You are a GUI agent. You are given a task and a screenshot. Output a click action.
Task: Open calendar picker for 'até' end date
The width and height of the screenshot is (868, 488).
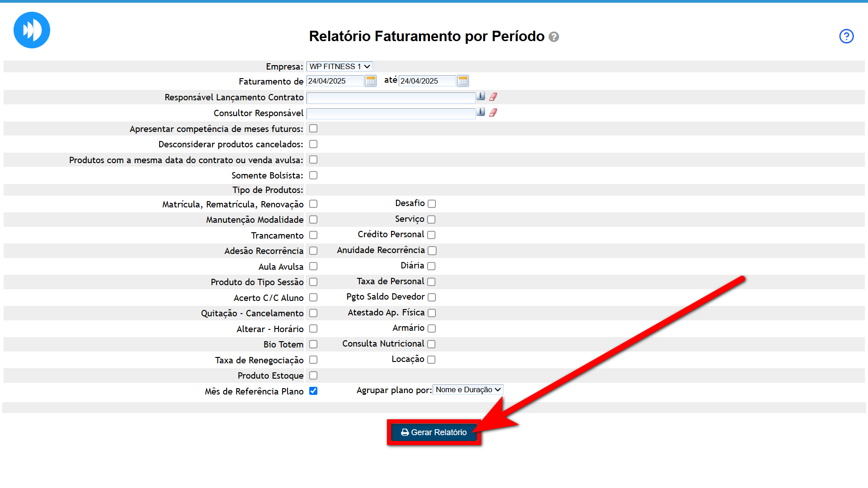(x=463, y=81)
